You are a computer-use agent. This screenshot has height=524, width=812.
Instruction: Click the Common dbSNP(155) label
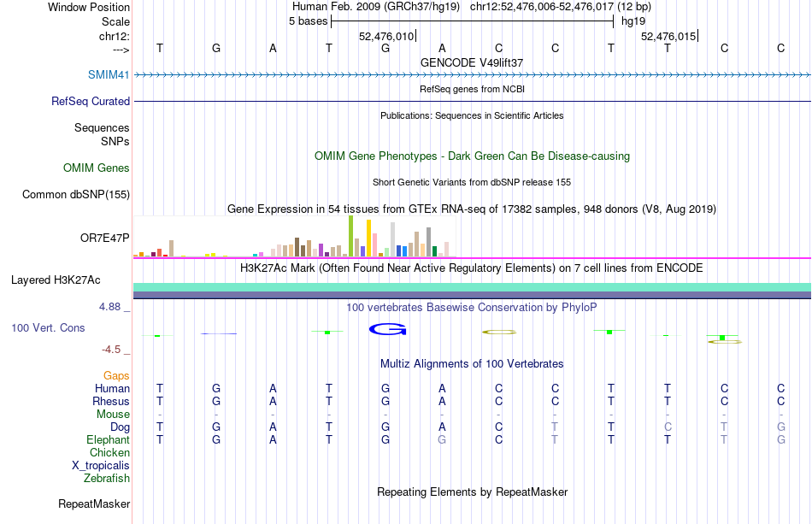[x=75, y=194]
